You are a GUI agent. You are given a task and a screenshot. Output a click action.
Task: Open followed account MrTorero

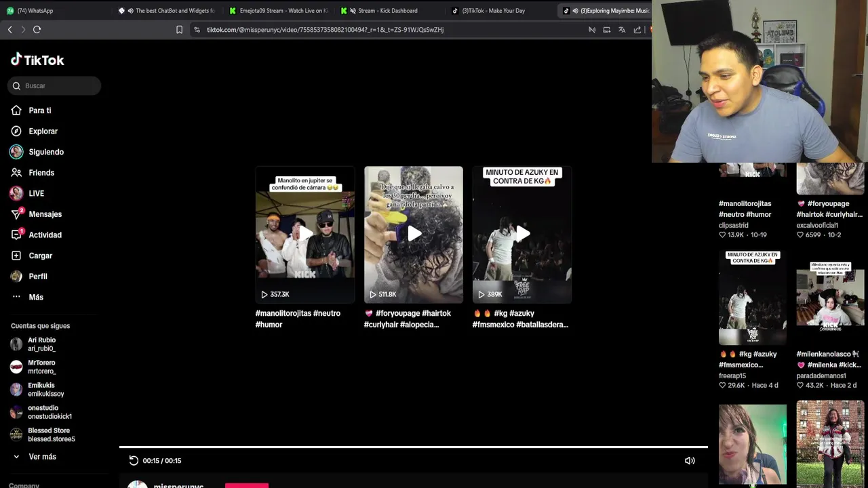point(42,367)
